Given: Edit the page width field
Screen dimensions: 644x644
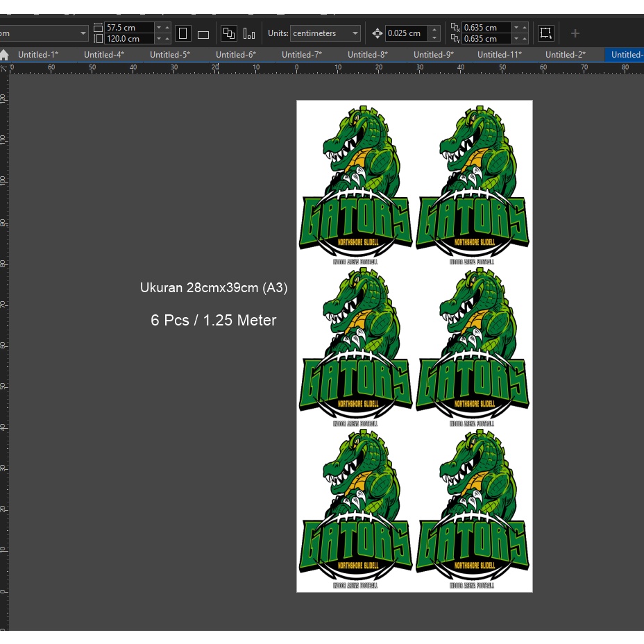Looking at the screenshot, I should pyautogui.click(x=128, y=27).
